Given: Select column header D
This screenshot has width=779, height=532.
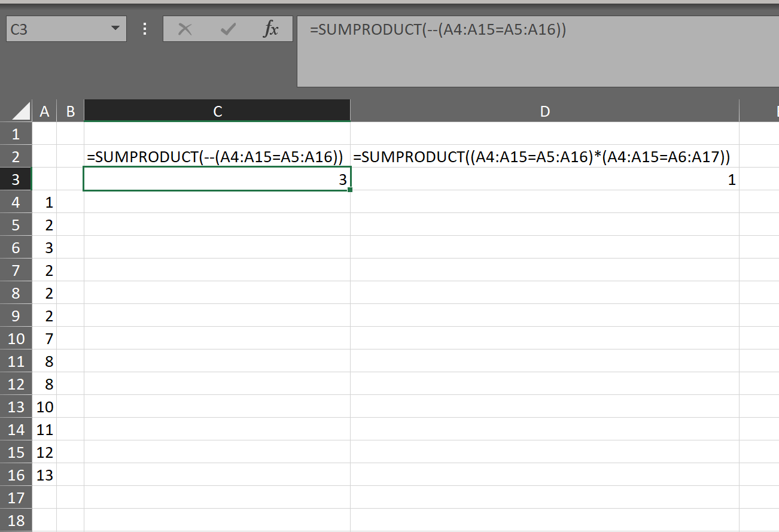Looking at the screenshot, I should pos(544,111).
